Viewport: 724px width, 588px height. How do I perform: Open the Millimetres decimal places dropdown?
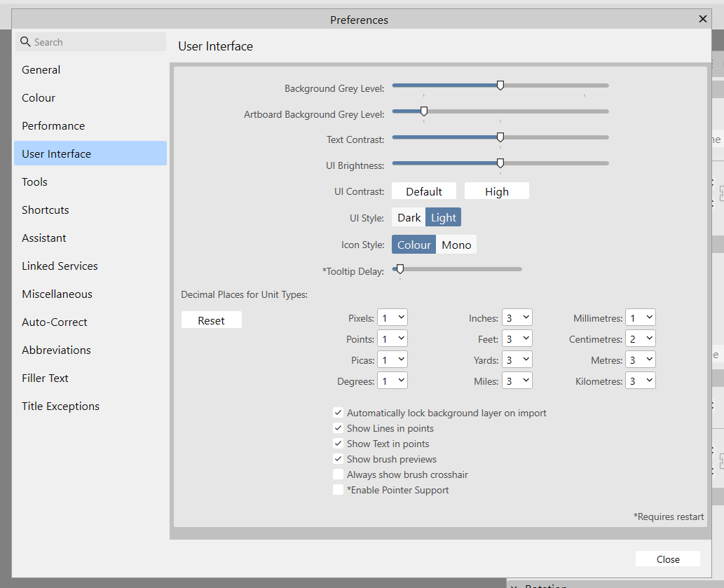[x=640, y=317]
